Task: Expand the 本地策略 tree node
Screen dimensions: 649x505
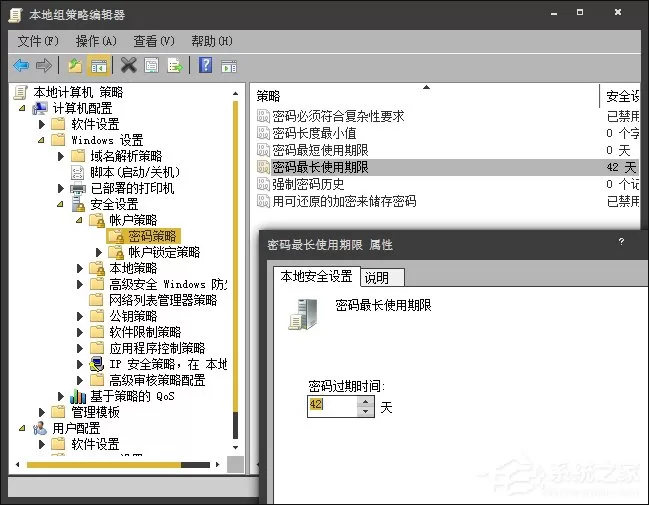Action: point(79,268)
